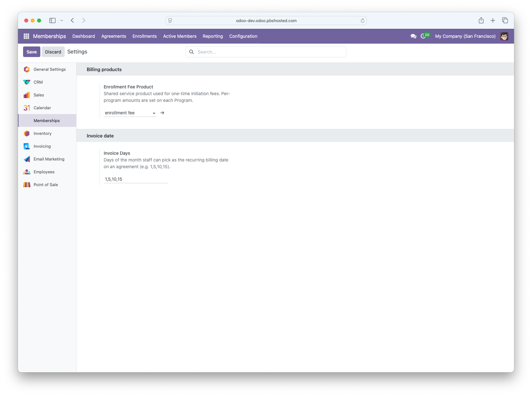This screenshot has height=396, width=532.
Task: Open the conversations chat bubble icon
Action: coord(413,36)
